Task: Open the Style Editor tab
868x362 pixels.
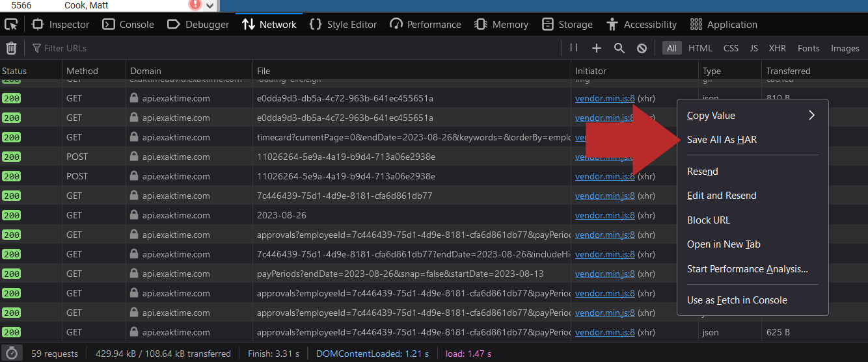Action: pos(343,25)
